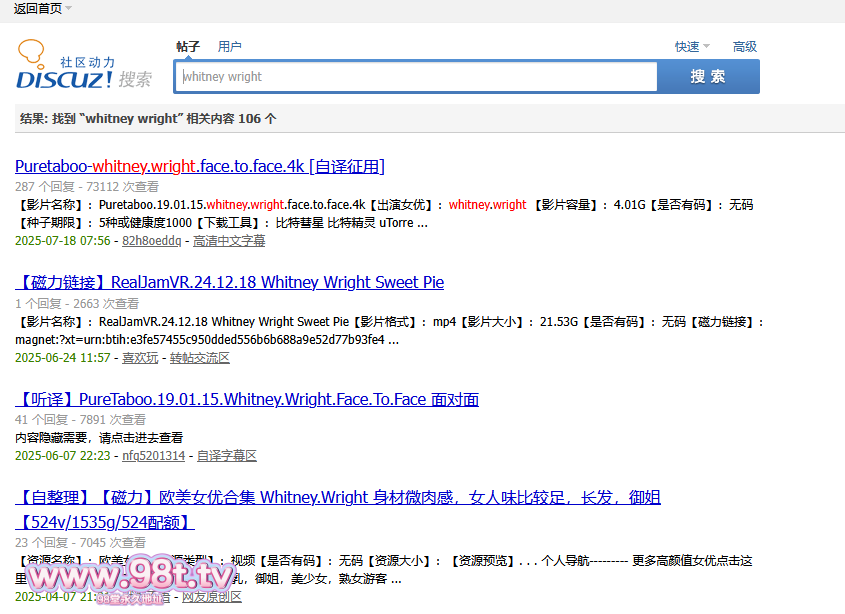The image size is (845, 614).
Task: Select text 内容隐藏需要，请点击进去查看
Action: [x=99, y=438]
